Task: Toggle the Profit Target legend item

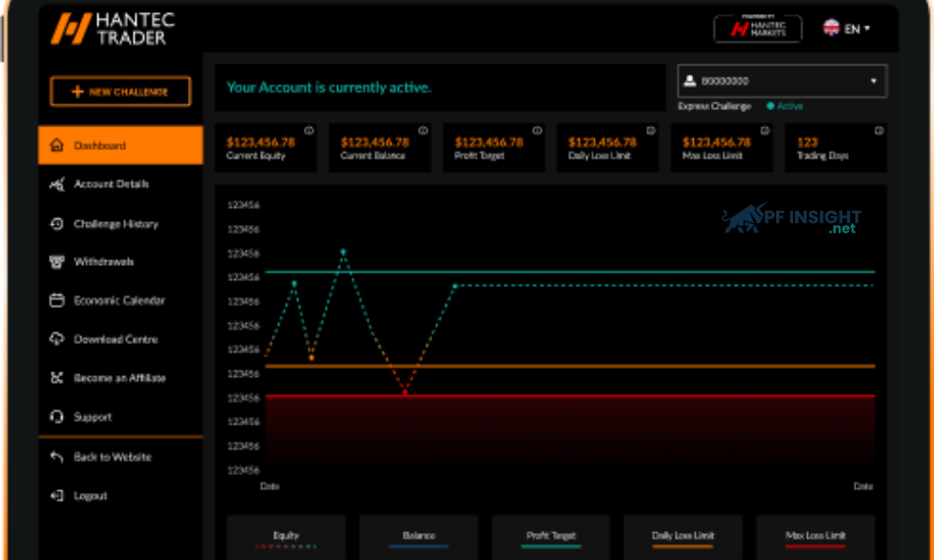Action: [x=551, y=538]
